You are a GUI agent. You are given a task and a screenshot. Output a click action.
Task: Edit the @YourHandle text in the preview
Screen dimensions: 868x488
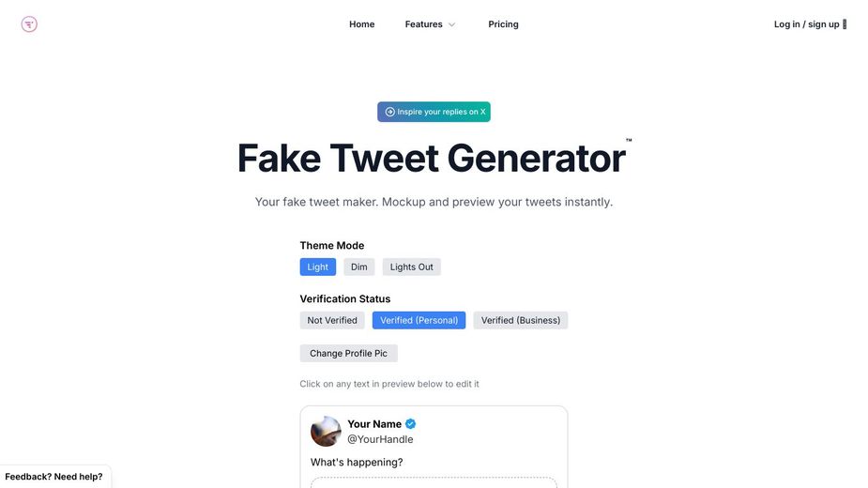point(380,439)
